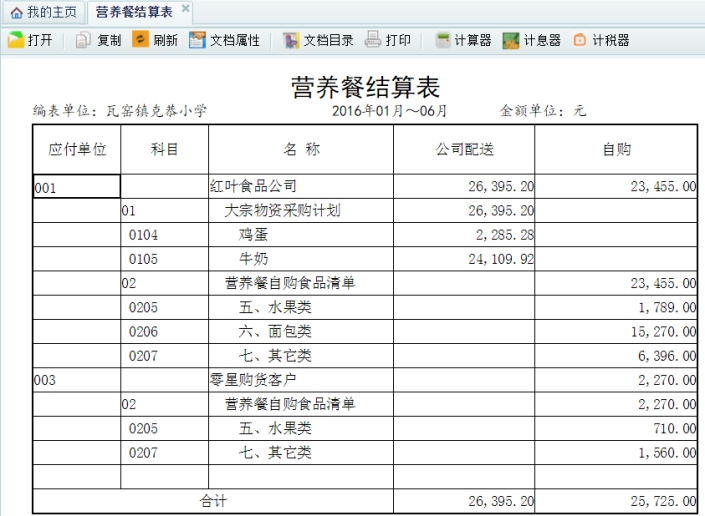This screenshot has width=705, height=516.
Task: Select the 零星购货客户 cell
Action: pyautogui.click(x=301, y=380)
